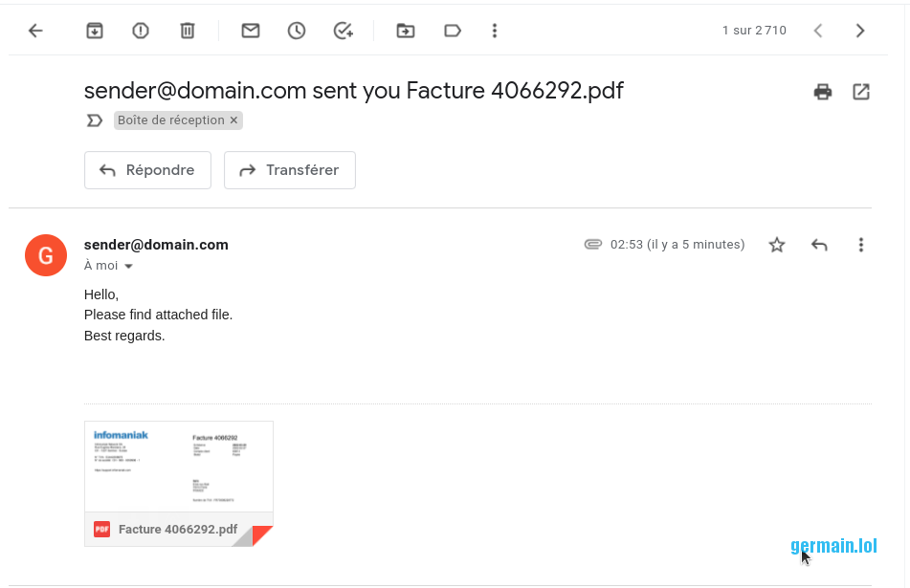Open the message's three-dot options menu
Screen dimensions: 910x588
(x=861, y=245)
